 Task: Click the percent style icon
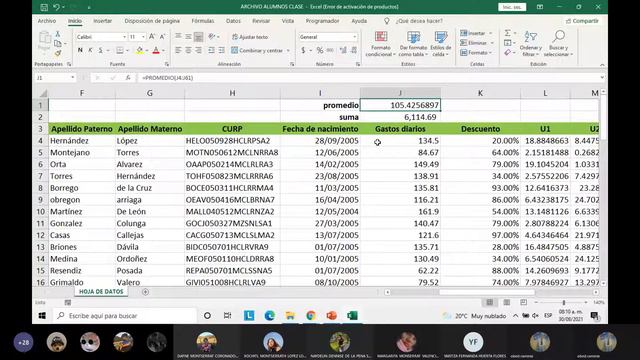click(320, 50)
